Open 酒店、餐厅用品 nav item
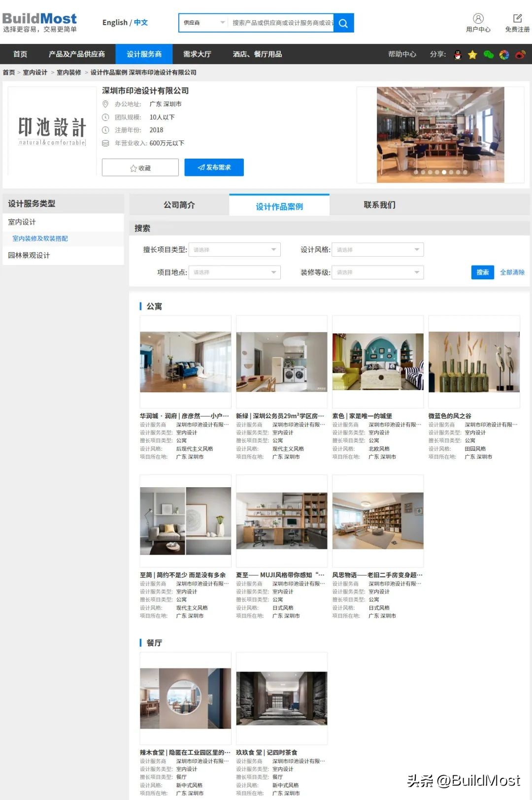Screen dimensions: 532x800 point(257,54)
